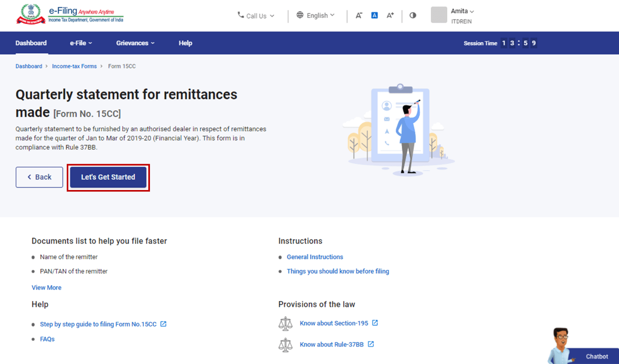Click external link icon beside Form 15CC guide

coord(163,324)
